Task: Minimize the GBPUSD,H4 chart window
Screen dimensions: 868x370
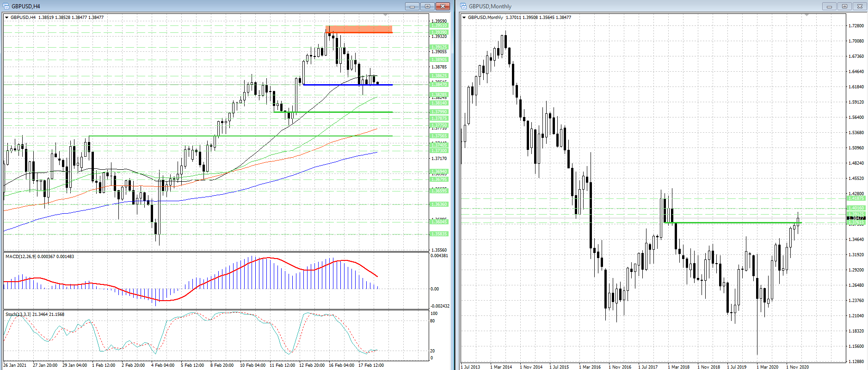Action: coord(412,6)
